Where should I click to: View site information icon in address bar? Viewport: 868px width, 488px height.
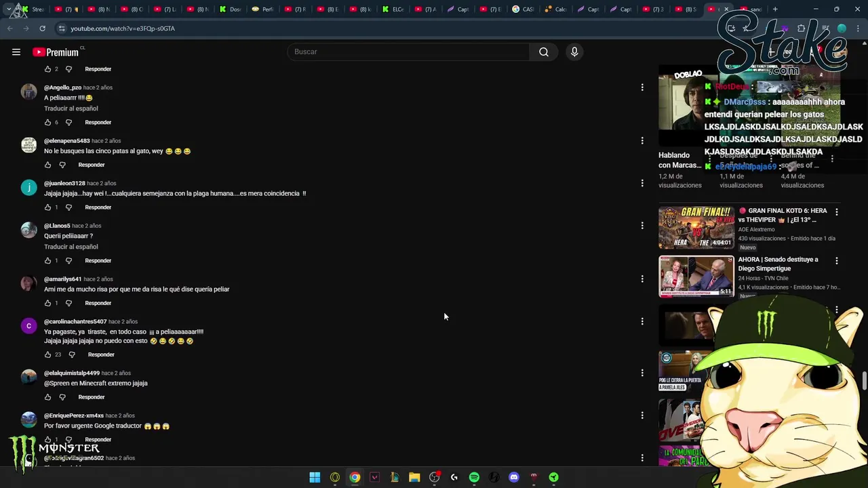click(62, 28)
